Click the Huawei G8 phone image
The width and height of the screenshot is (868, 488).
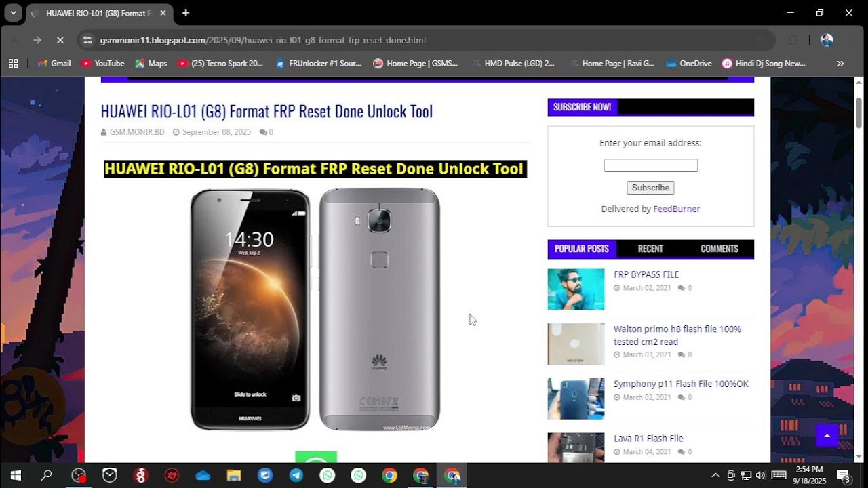[315, 309]
